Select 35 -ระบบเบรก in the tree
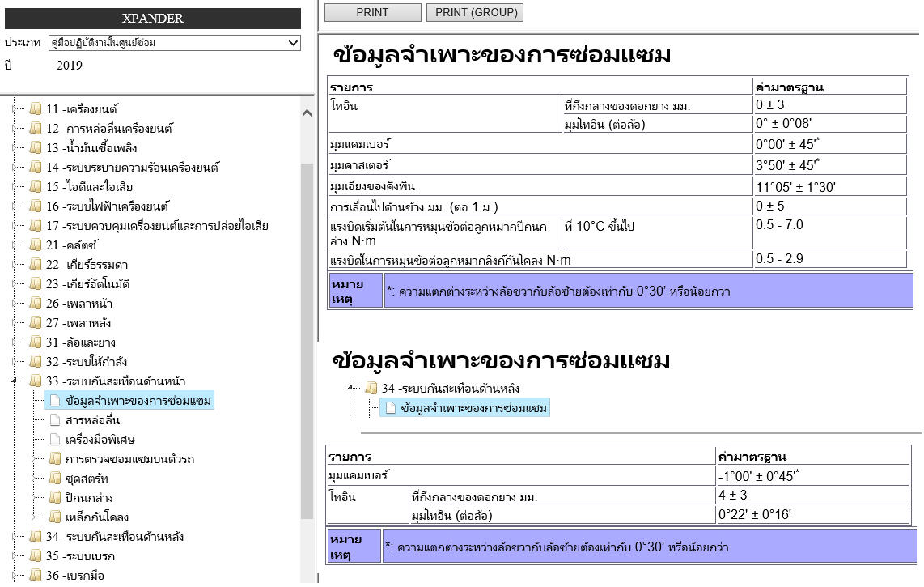924x587 pixels. 80,555
